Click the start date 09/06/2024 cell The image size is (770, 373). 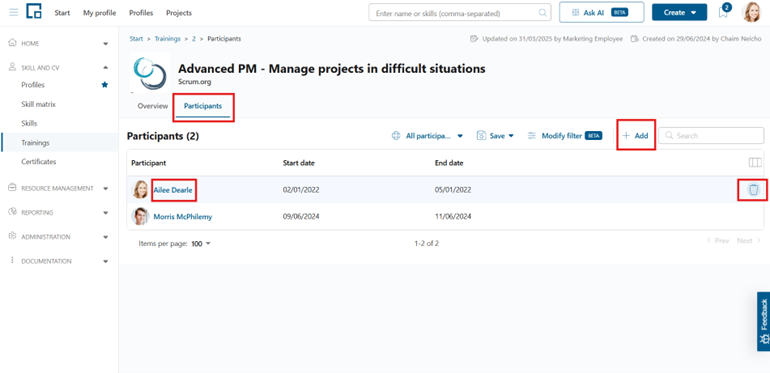pos(301,216)
